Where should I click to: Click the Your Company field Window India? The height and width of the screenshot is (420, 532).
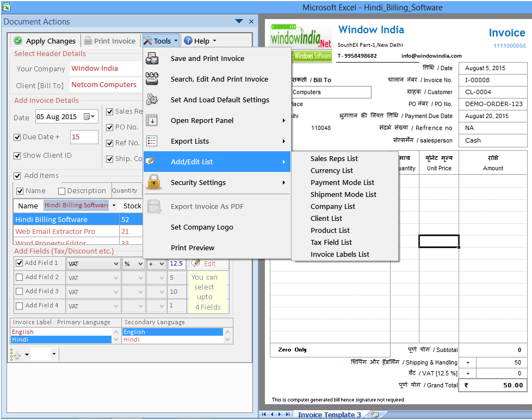(x=106, y=68)
